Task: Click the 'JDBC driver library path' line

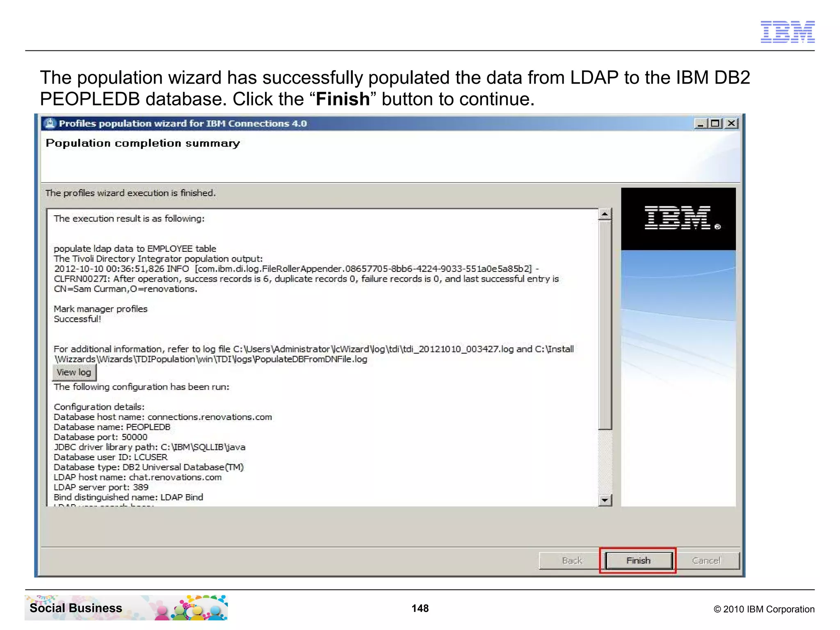Action: point(150,447)
